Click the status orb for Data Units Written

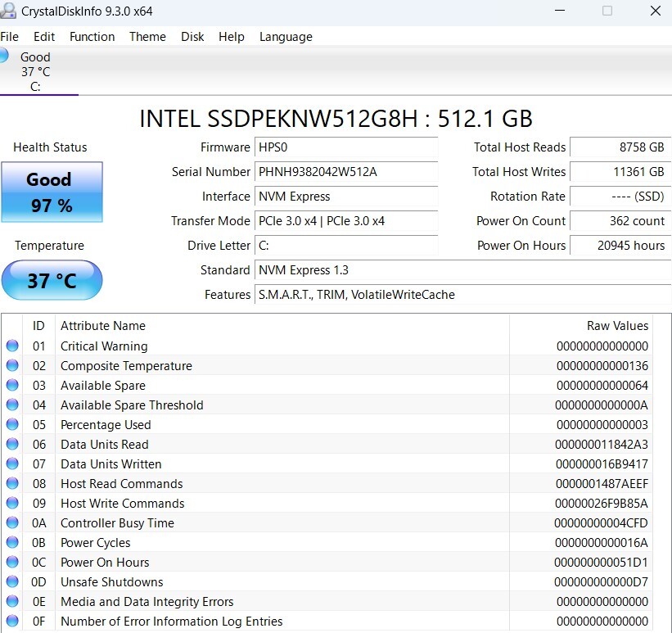[x=12, y=464]
